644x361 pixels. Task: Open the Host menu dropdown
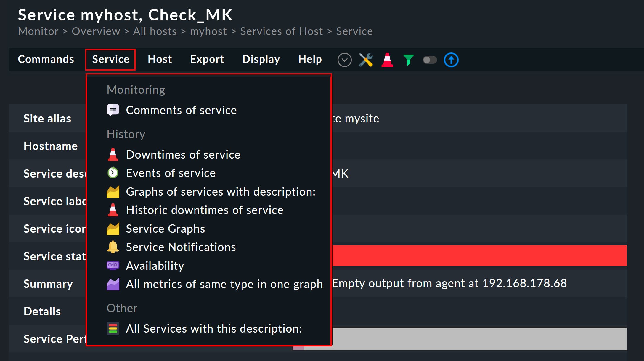coord(160,59)
